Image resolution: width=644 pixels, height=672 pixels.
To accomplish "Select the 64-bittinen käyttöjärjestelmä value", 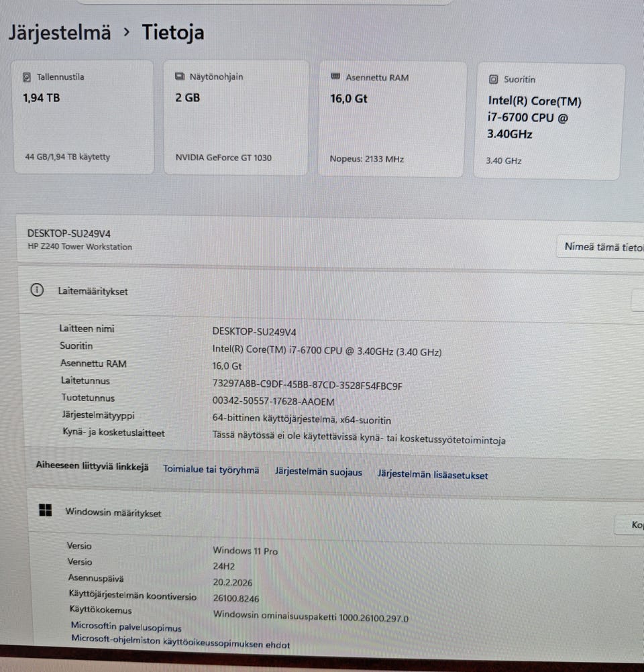I will [x=301, y=419].
